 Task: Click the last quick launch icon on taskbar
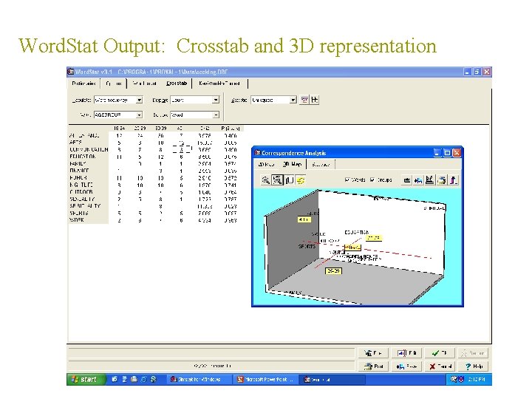154,379
